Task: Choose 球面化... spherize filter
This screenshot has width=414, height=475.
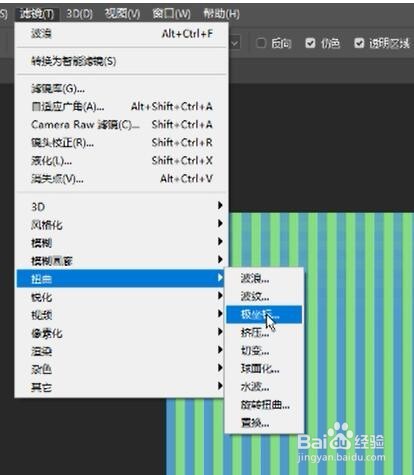Action: coord(264,369)
